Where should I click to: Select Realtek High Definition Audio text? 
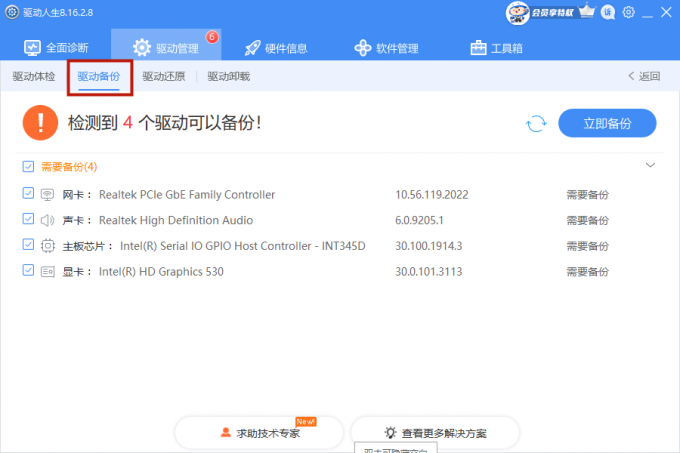point(176,220)
